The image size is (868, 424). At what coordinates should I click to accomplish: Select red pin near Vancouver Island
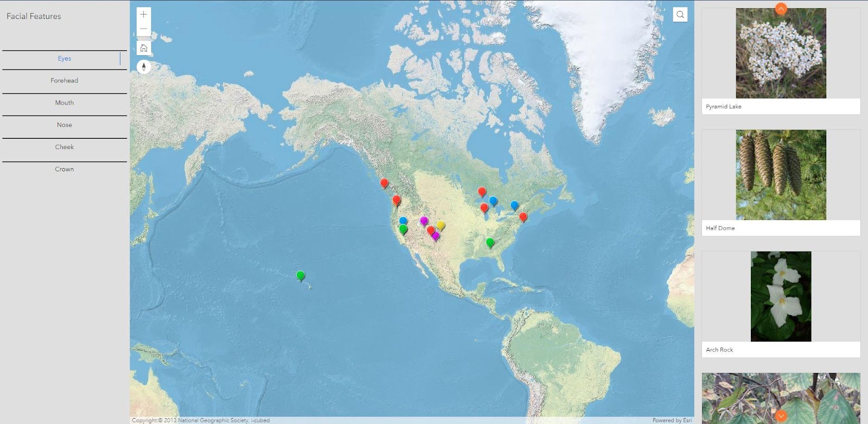point(384,183)
